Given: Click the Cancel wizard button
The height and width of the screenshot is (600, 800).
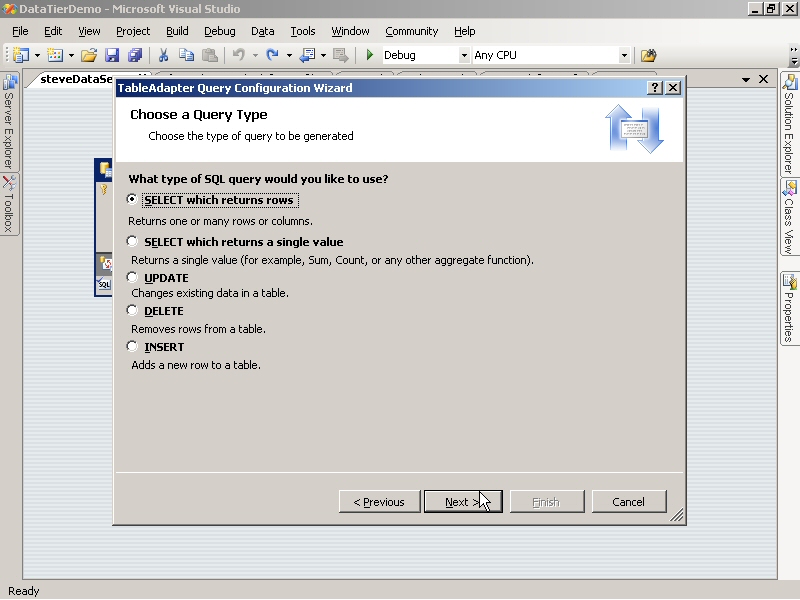Looking at the screenshot, I should pos(629,502).
